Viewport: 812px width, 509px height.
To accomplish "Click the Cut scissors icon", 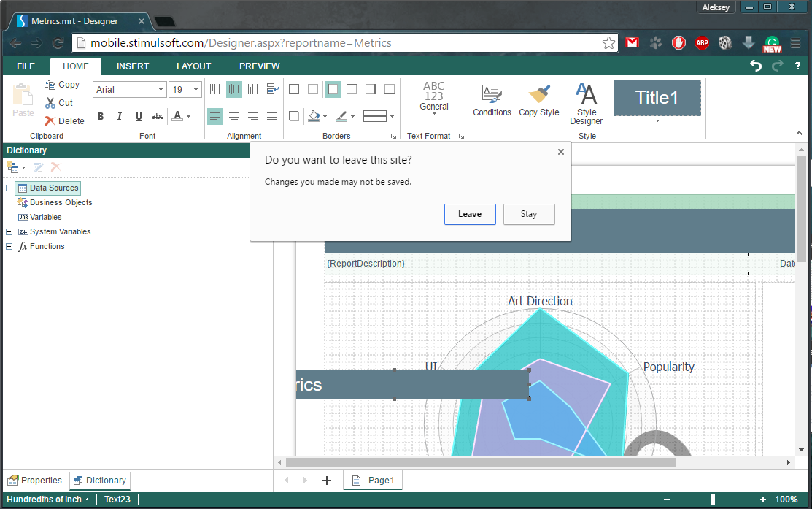I will tap(50, 103).
